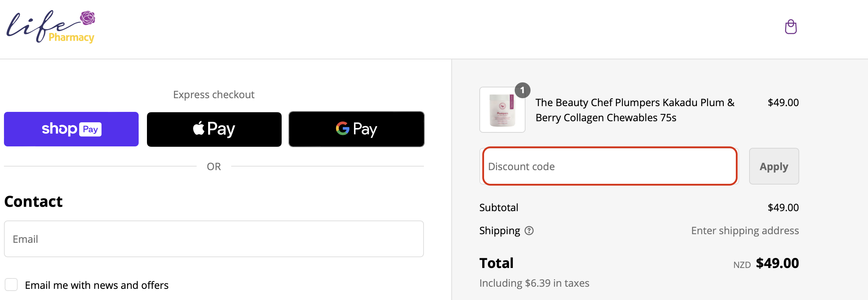Check Email me with news and offers
The width and height of the screenshot is (868, 300).
11,285
